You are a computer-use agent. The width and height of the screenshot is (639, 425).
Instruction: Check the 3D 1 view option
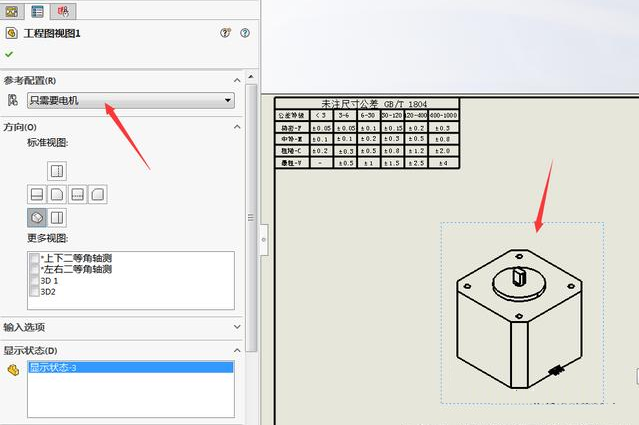pyautogui.click(x=35, y=281)
